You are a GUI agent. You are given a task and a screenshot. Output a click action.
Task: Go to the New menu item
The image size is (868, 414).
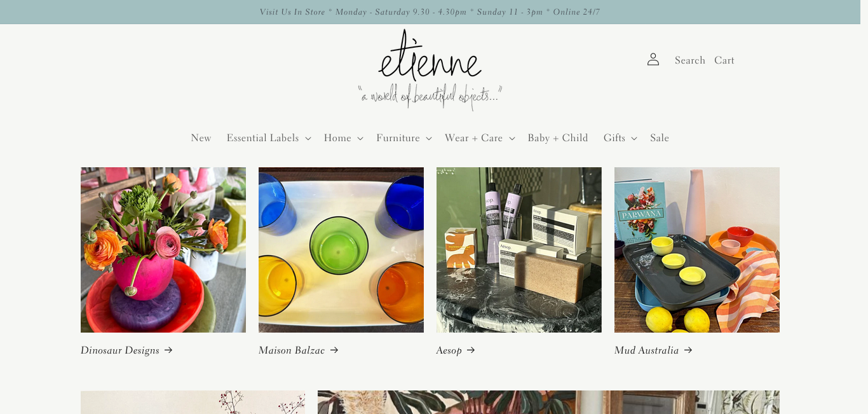tap(201, 138)
